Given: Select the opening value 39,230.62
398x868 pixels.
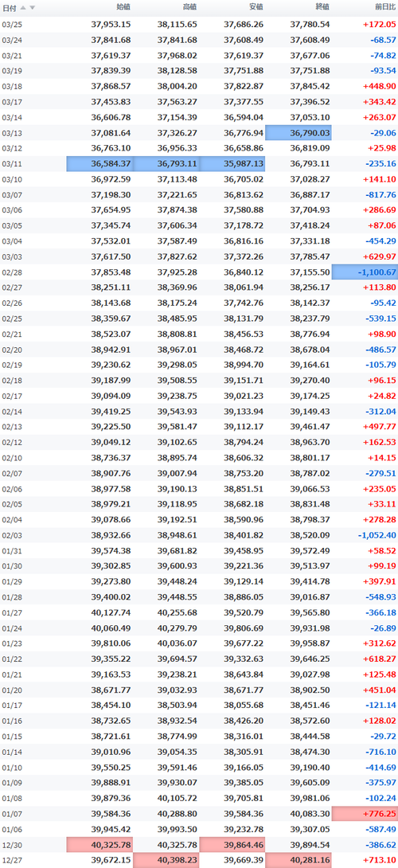Looking at the screenshot, I should pyautogui.click(x=111, y=366).
